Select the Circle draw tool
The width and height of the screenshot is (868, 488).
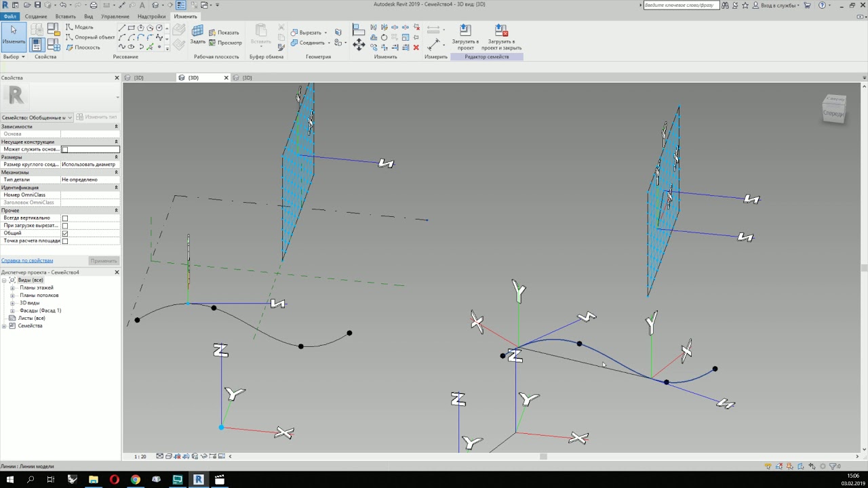(x=159, y=28)
